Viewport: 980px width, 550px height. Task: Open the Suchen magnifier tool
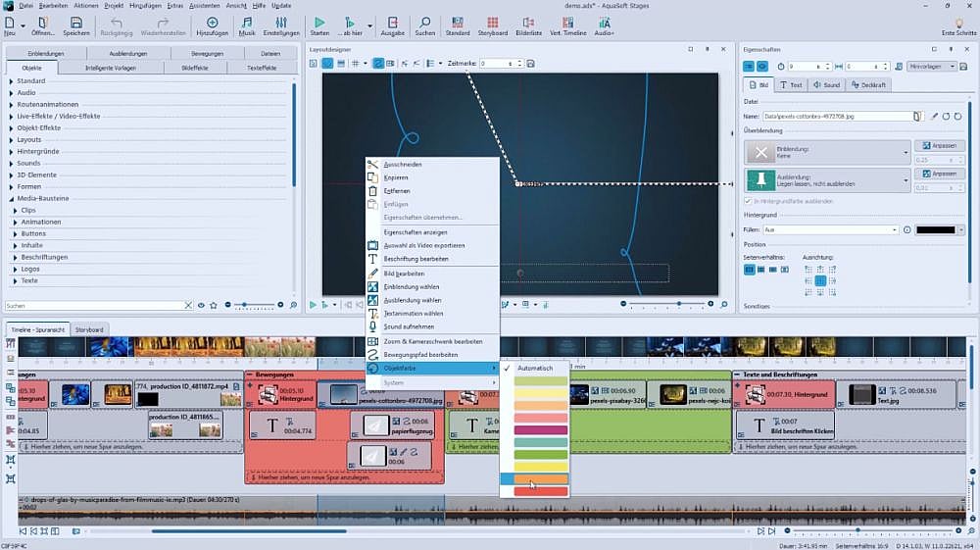[x=424, y=24]
